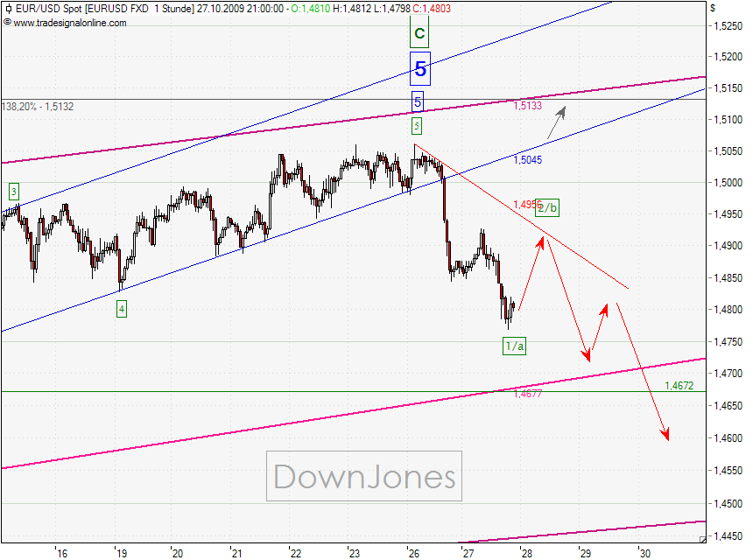Screen dimensions: 753x560
Task: Click date 30 on the time axis
Action: click(645, 553)
